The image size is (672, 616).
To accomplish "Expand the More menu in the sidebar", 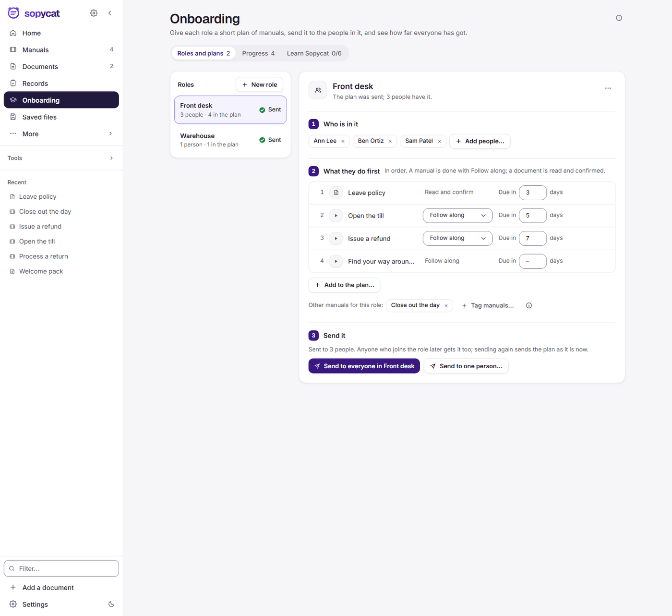I will click(x=61, y=134).
